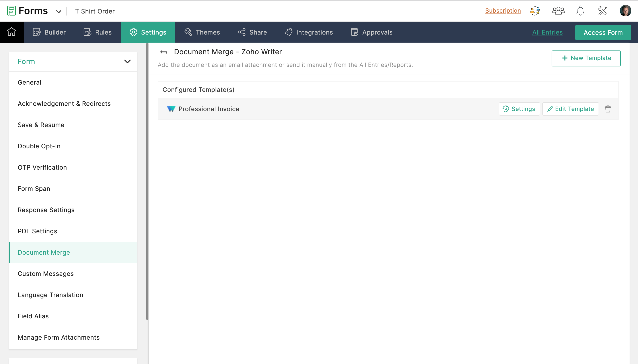Screen dimensions: 638x364
Task: Click the sidebar vertical scrollbar
Action: [147, 182]
